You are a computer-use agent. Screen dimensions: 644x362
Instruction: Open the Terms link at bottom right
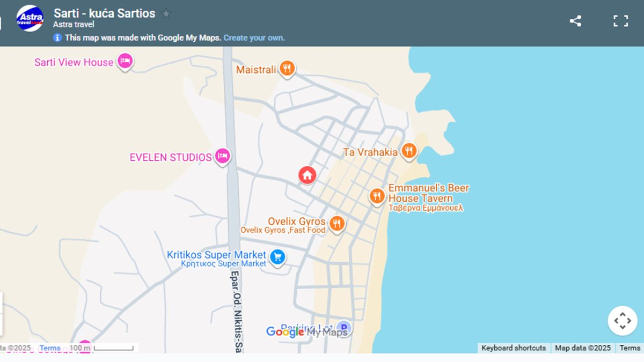(x=630, y=348)
